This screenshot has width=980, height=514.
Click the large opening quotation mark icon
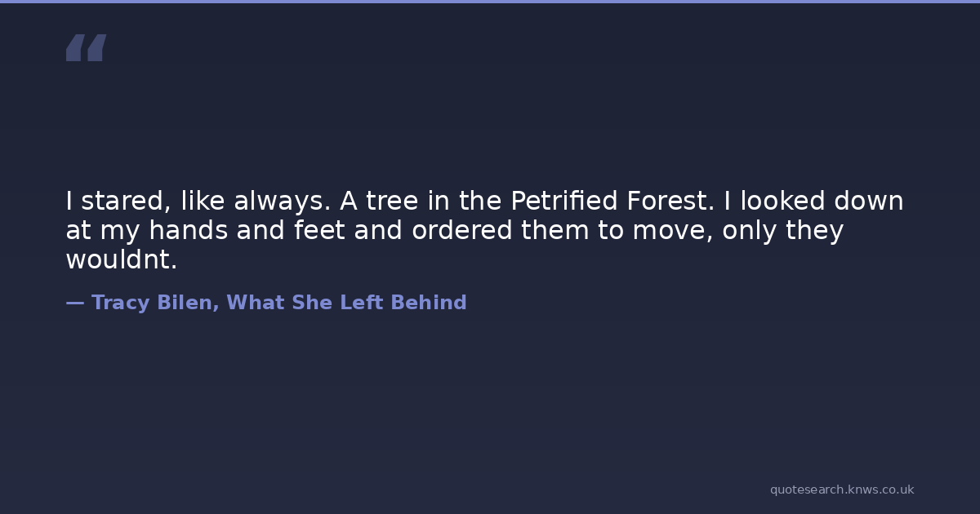(x=86, y=48)
